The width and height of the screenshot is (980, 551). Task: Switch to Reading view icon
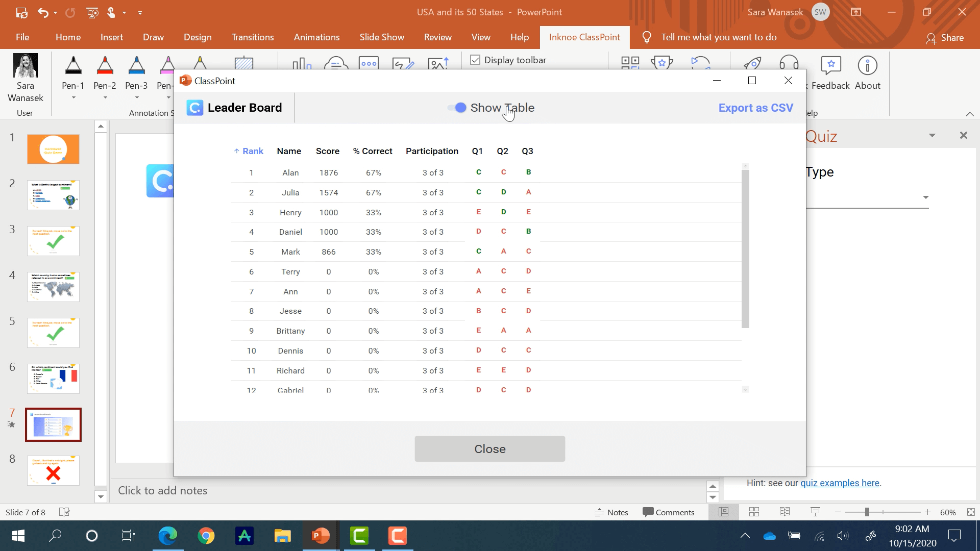pos(785,512)
